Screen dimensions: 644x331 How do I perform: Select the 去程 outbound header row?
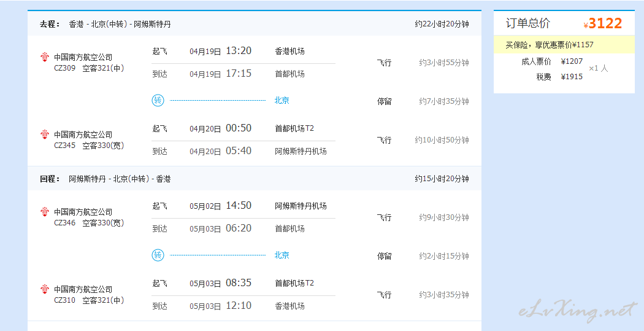255,24
